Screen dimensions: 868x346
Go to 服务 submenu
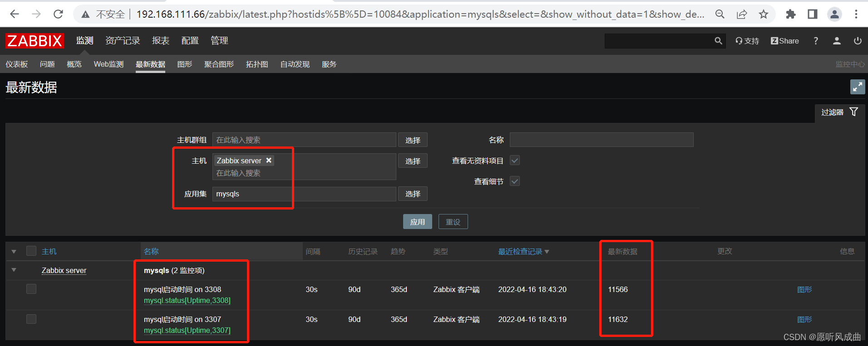pos(329,64)
